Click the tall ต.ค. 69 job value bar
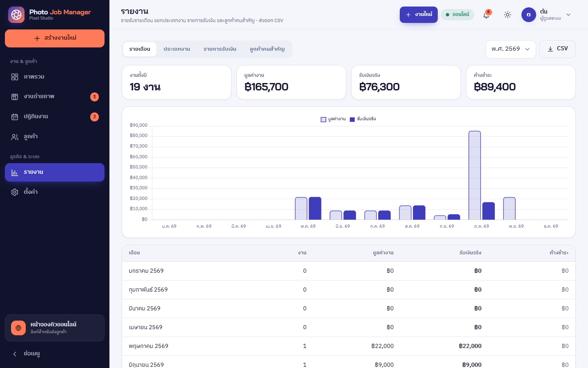The image size is (588, 368). (x=474, y=175)
